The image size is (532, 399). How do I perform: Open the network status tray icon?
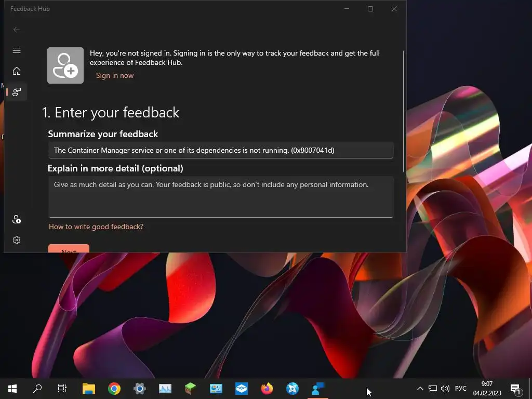[433, 389]
